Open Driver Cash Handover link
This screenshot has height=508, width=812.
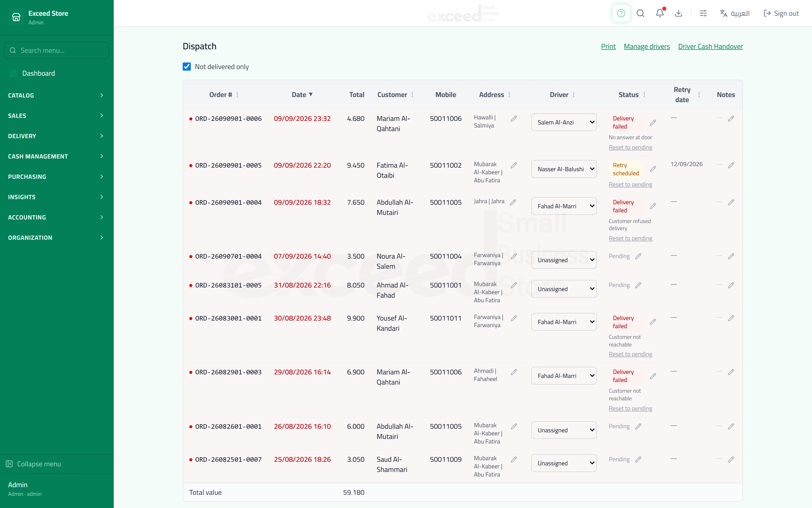coord(710,46)
